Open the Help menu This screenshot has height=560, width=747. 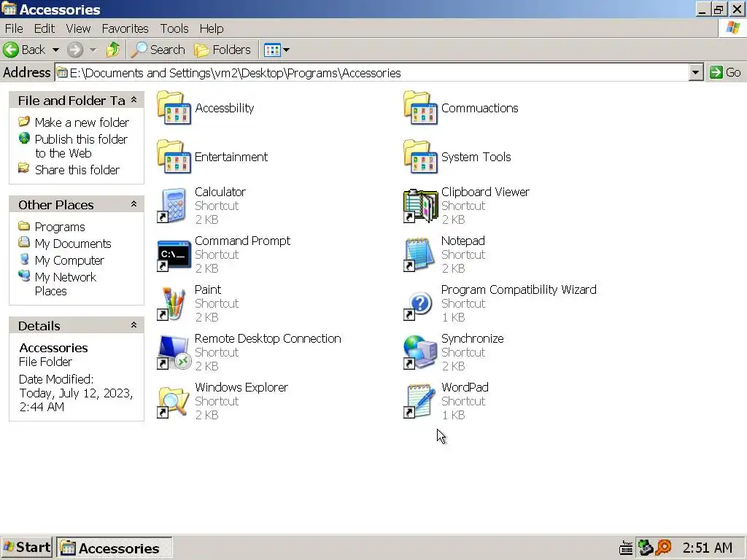pyautogui.click(x=212, y=28)
